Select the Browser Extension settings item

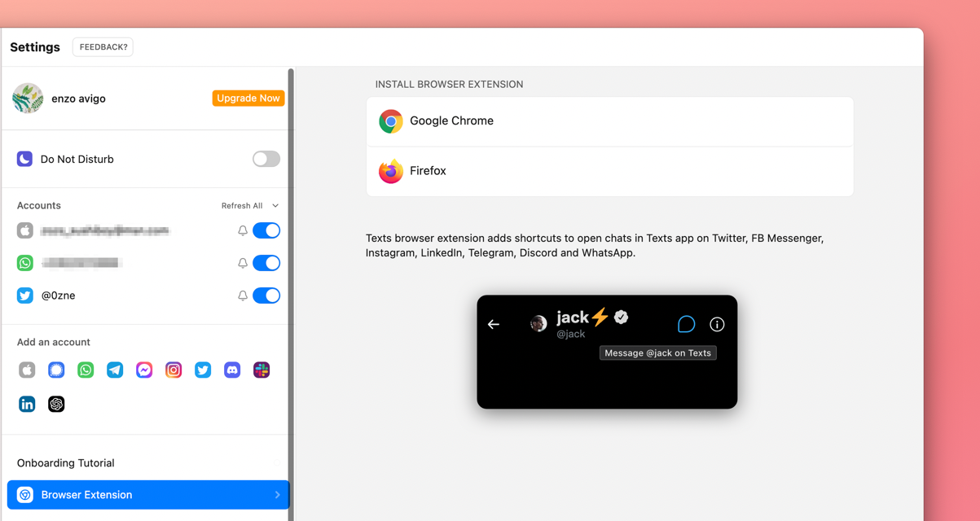147,495
